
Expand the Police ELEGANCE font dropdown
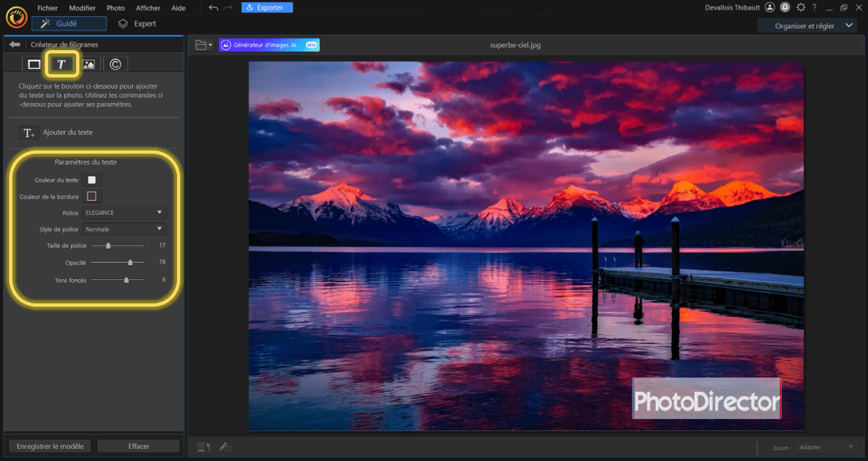point(124,213)
